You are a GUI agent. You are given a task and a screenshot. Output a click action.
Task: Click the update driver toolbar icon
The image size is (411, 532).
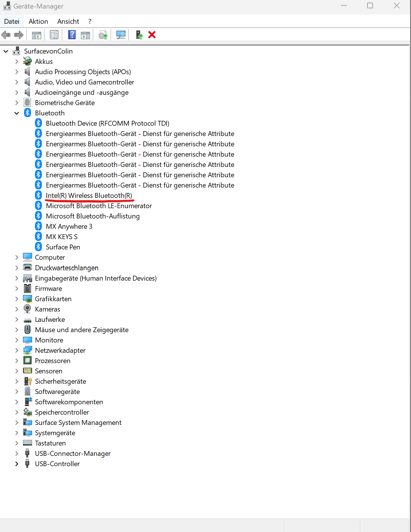pos(103,35)
